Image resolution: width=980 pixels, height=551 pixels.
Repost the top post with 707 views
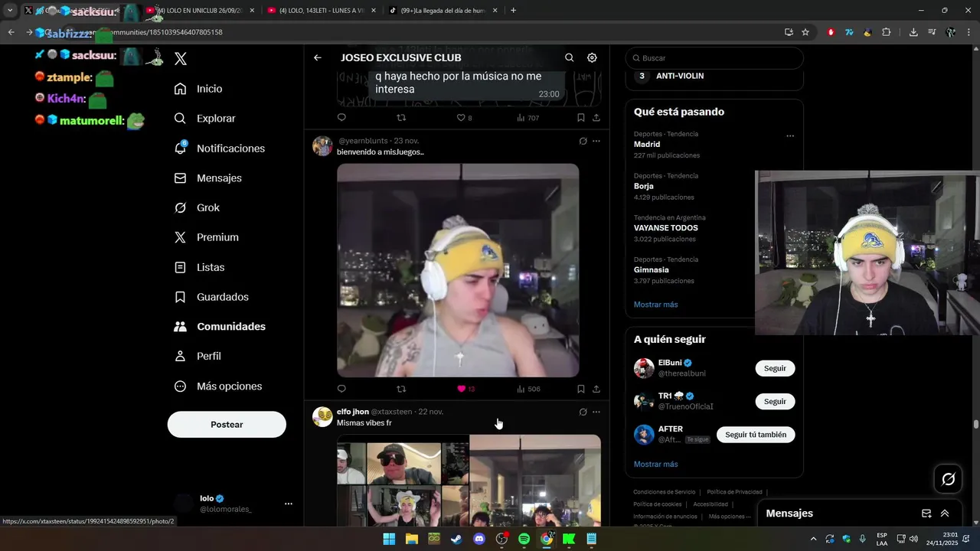coord(401,118)
